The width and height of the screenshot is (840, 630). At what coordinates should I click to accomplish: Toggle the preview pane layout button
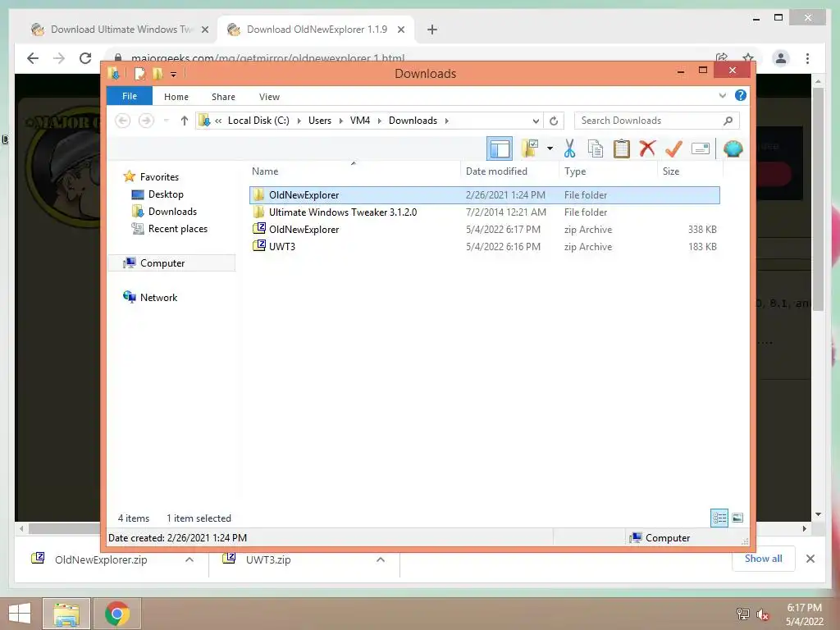500,148
